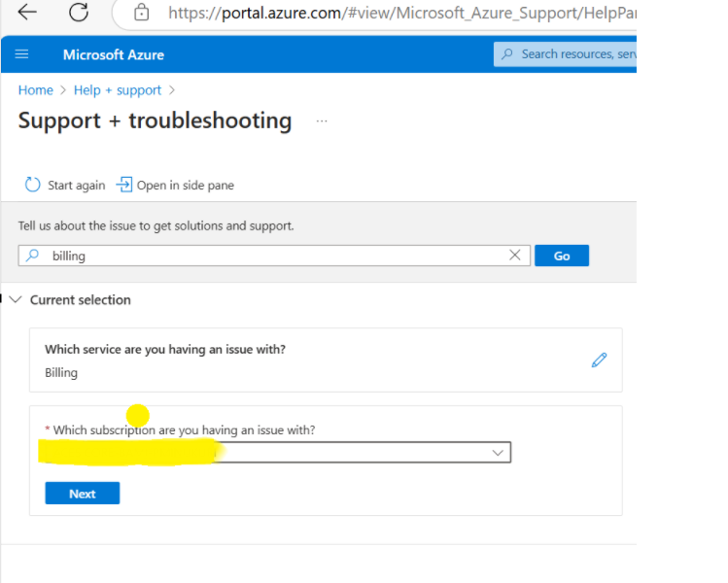Open the Azure portal hamburger menu
Viewport: 728px width, 583px height.
click(21, 54)
